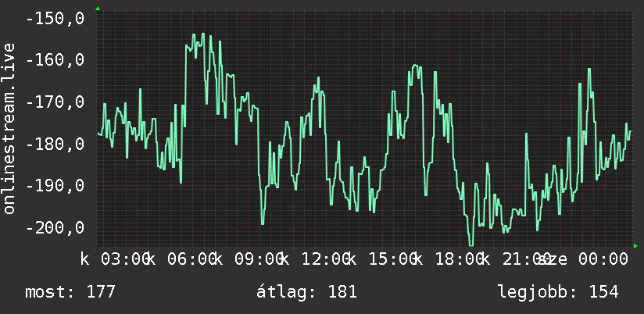Screen dimensions: 644x314
Task: Click the "most: 177" current value
Action: pyautogui.click(x=70, y=292)
